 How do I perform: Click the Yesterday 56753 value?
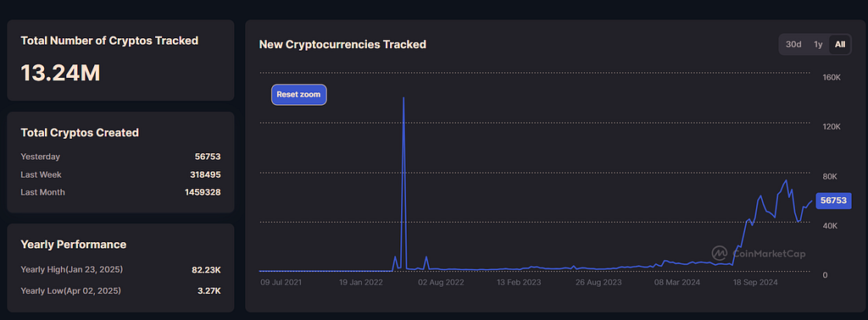[208, 157]
